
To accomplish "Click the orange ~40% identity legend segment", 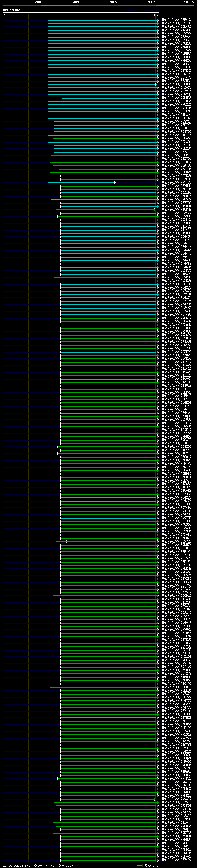I will click(x=60, y=6).
